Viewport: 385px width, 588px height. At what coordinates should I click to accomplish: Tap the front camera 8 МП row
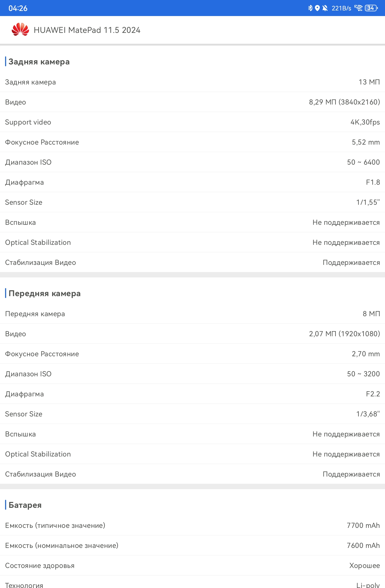pos(192,314)
